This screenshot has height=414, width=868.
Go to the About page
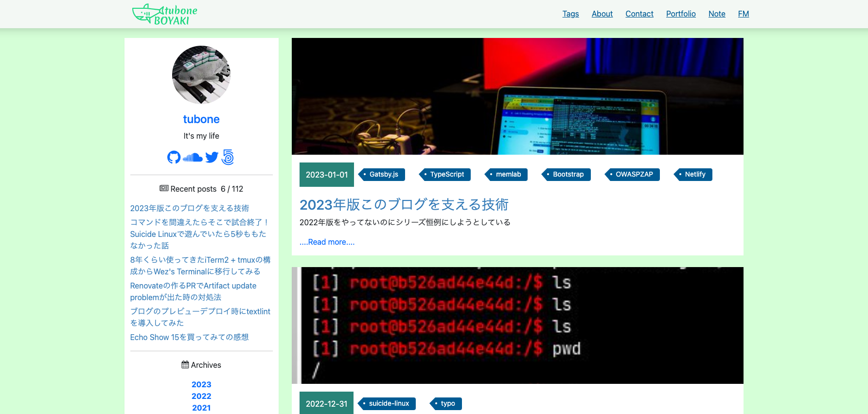click(602, 14)
